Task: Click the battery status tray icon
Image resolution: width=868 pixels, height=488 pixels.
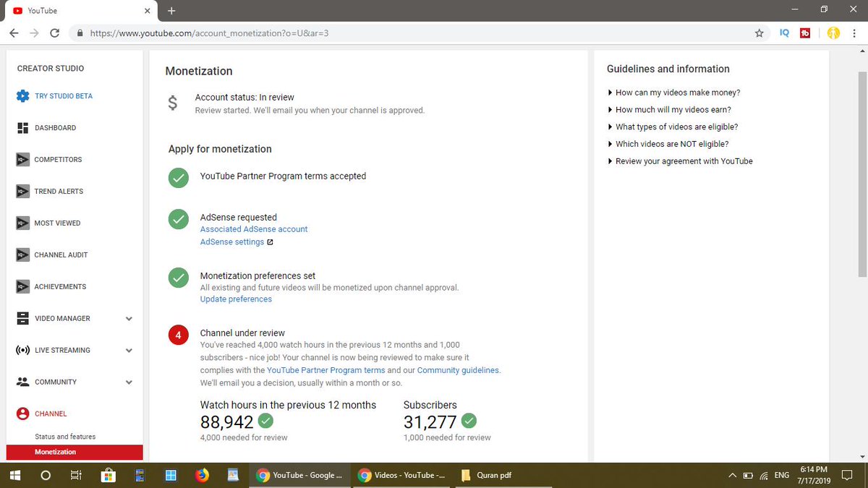Action: click(x=749, y=475)
